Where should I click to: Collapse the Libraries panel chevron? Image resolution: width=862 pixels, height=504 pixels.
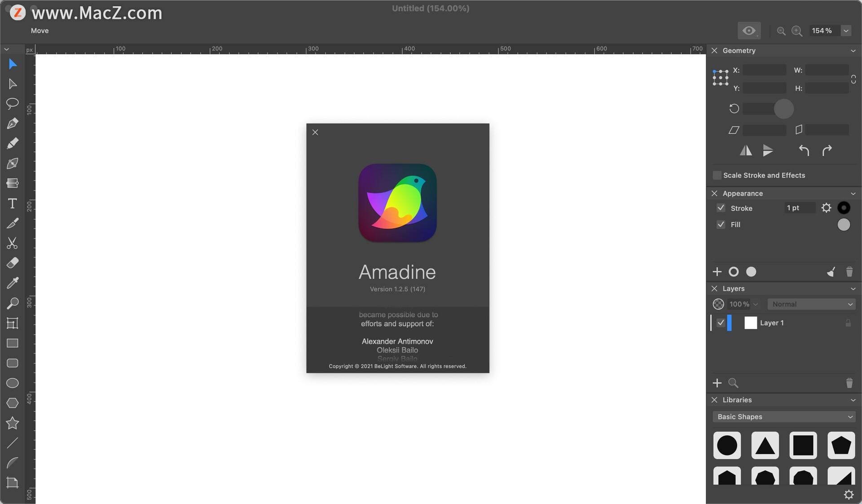853,400
